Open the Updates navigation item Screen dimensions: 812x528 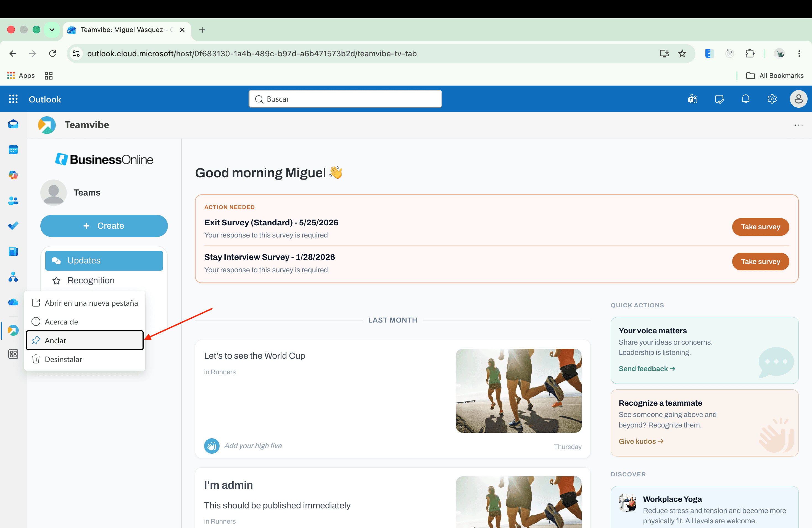pyautogui.click(x=104, y=261)
